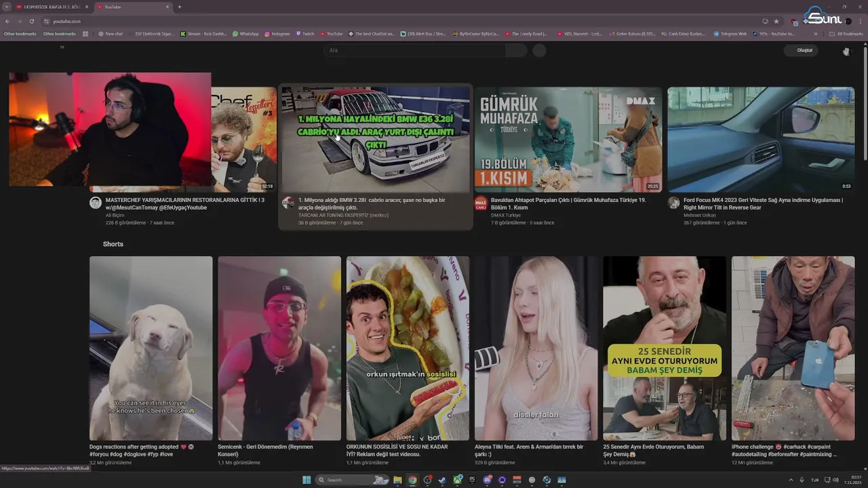This screenshot has width=868, height=488.
Task: Open the tab search dropdown arrow
Action: coord(7,7)
